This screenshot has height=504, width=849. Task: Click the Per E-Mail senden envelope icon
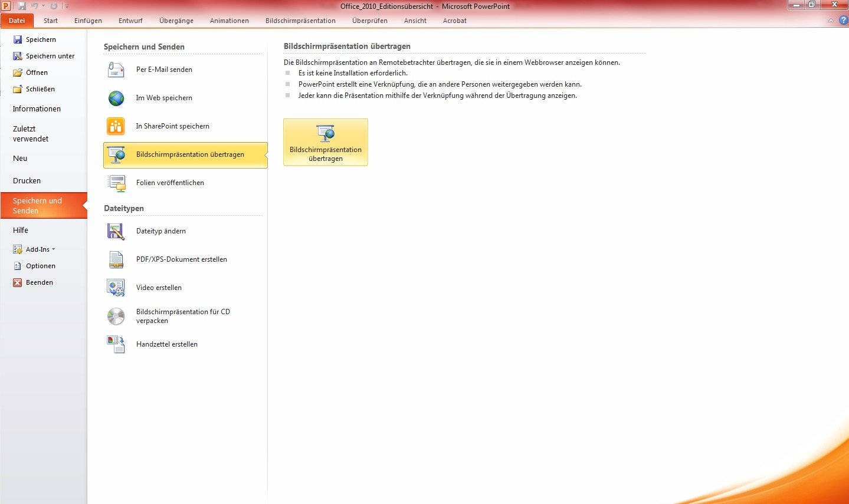tap(116, 70)
